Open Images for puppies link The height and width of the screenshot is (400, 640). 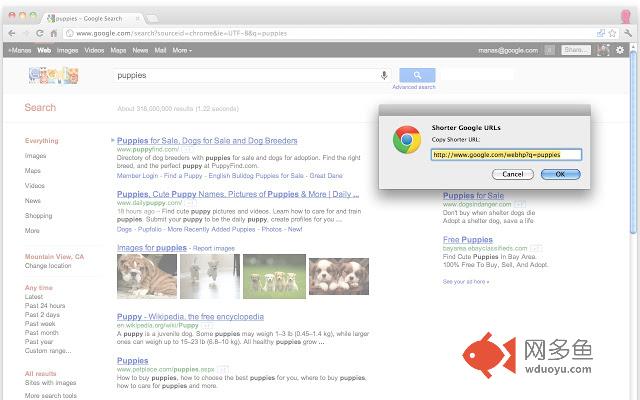[x=151, y=248]
